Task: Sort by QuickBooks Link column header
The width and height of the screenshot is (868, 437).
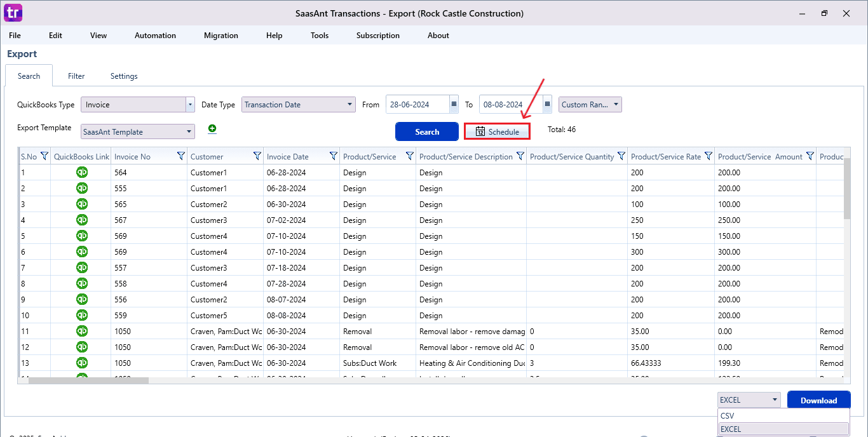Action: [x=81, y=156]
